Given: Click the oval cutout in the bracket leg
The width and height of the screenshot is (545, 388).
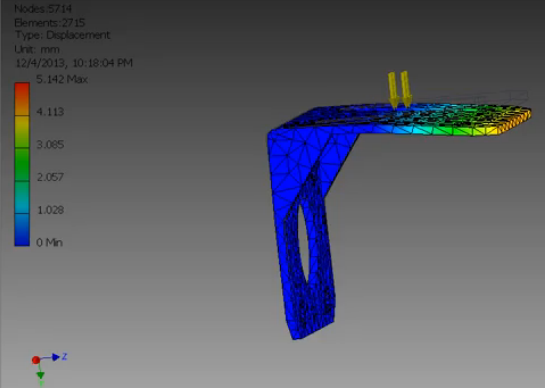Looking at the screenshot, I should point(303,242).
